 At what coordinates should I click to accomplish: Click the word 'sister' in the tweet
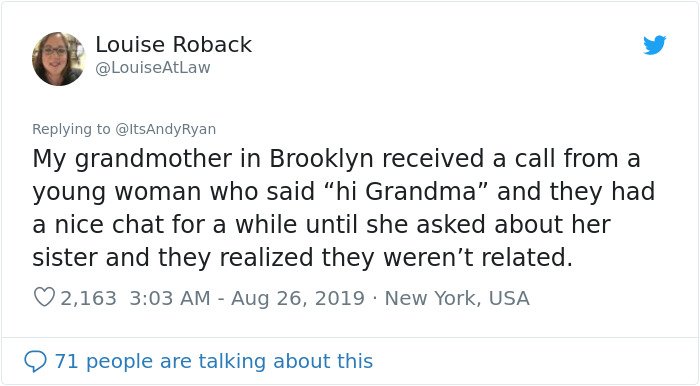[x=65, y=257]
